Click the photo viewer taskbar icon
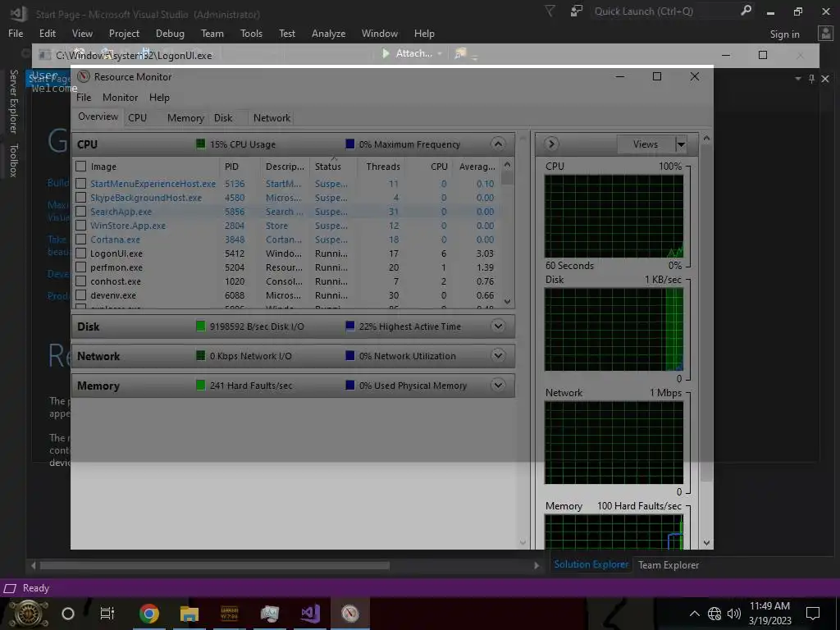840x630 pixels. pos(269,614)
